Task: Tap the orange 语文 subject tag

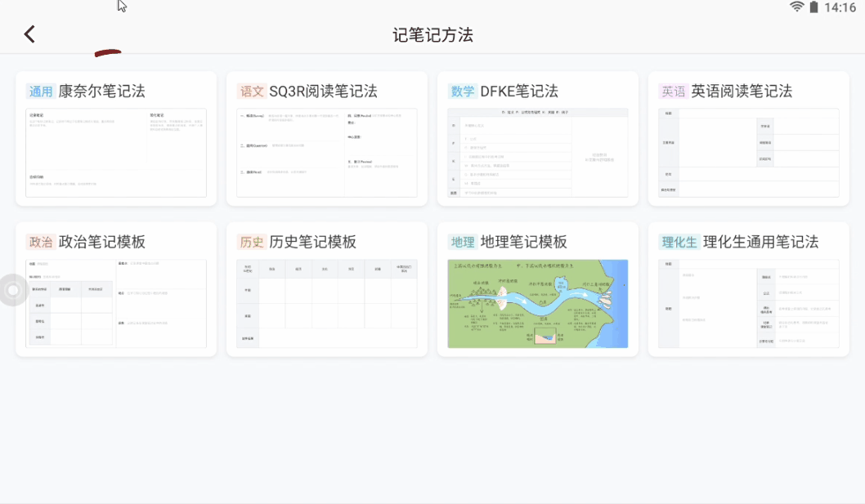Action: pos(252,91)
